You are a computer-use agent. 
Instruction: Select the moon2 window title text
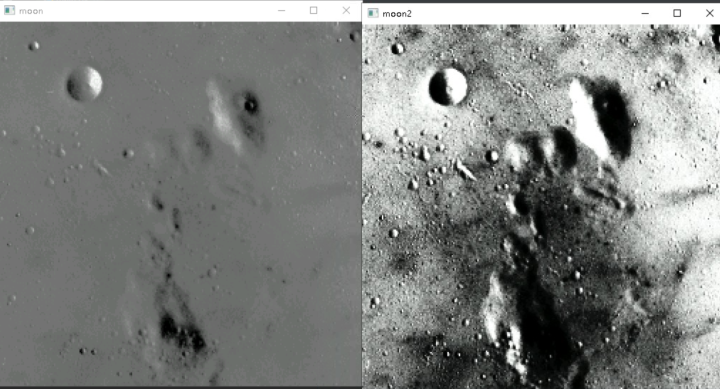pos(397,14)
